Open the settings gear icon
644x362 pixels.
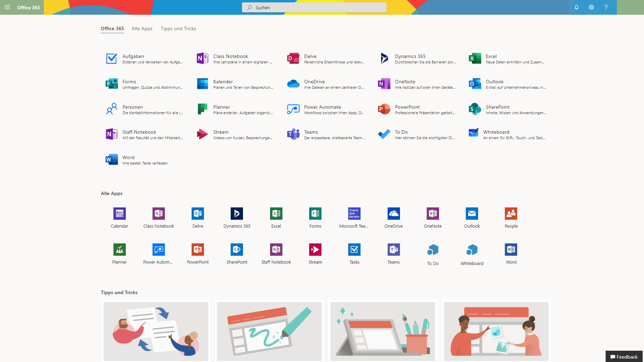[591, 7]
